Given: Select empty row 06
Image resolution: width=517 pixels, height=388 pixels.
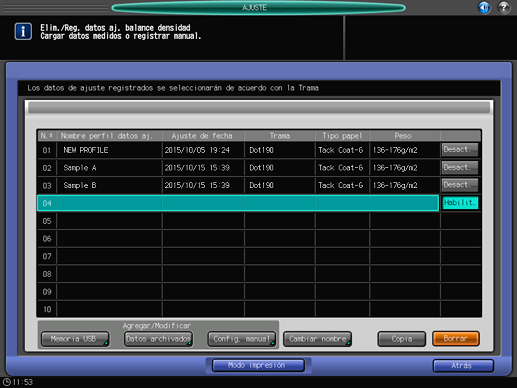Looking at the screenshot, I should point(259,239).
